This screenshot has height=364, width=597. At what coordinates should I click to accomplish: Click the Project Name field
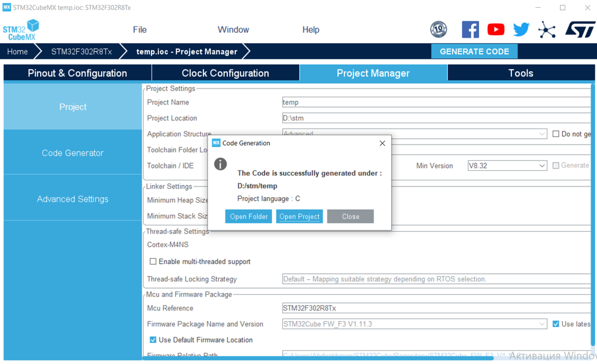click(x=436, y=102)
